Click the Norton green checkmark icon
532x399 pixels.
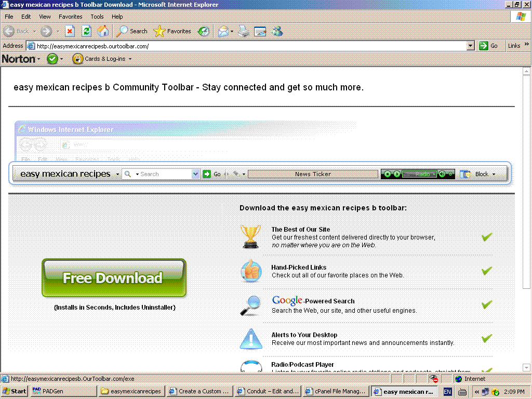click(x=52, y=59)
